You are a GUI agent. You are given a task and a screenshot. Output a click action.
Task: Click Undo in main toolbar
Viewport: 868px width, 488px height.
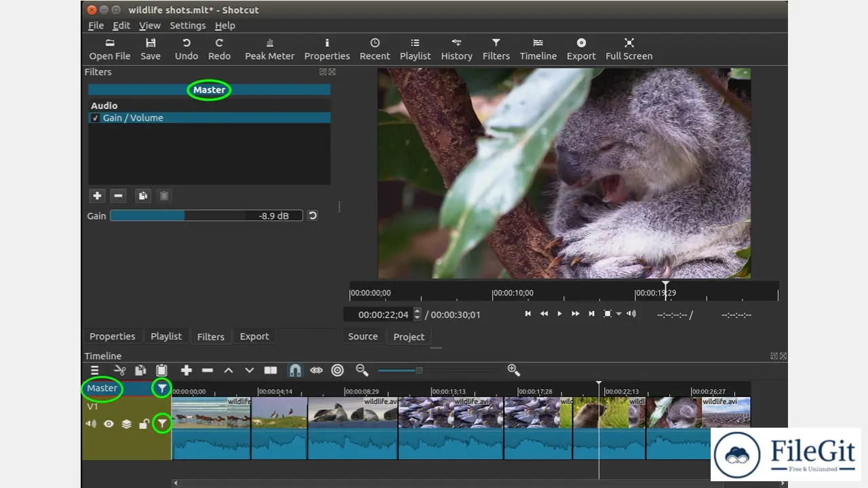tap(186, 49)
